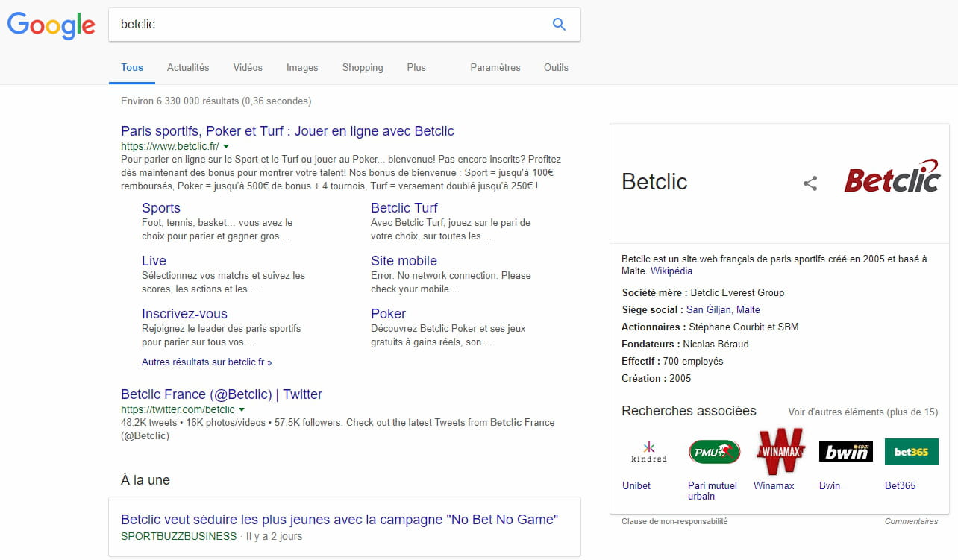Expand the twitter.com/betclic URL dropdown arrow
Screen dimensions: 958x560
coord(242,410)
